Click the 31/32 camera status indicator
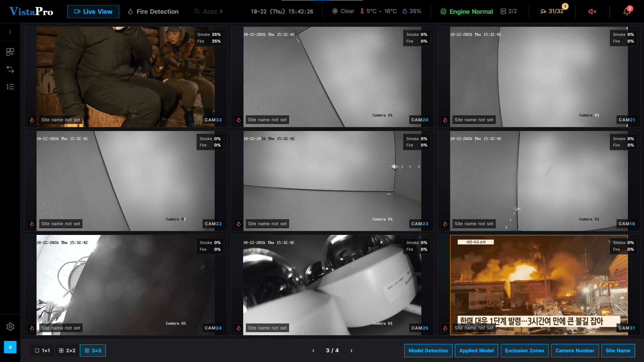This screenshot has width=644, height=362. click(x=552, y=11)
